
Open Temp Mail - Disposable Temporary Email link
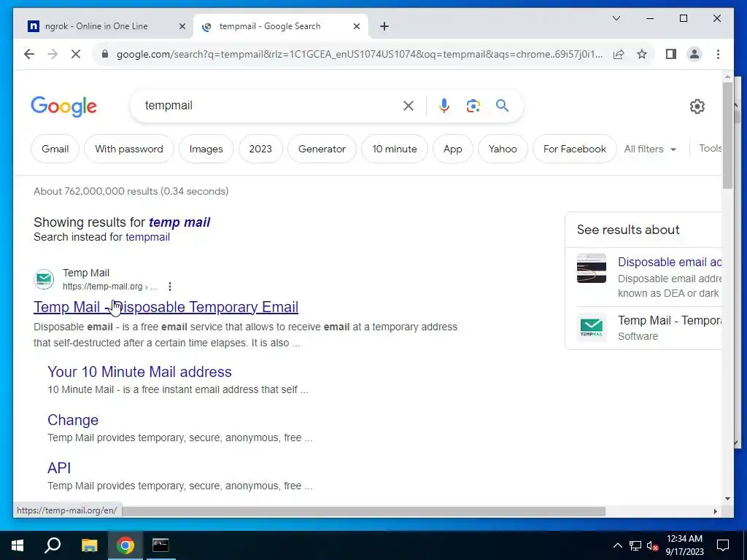coord(166,307)
